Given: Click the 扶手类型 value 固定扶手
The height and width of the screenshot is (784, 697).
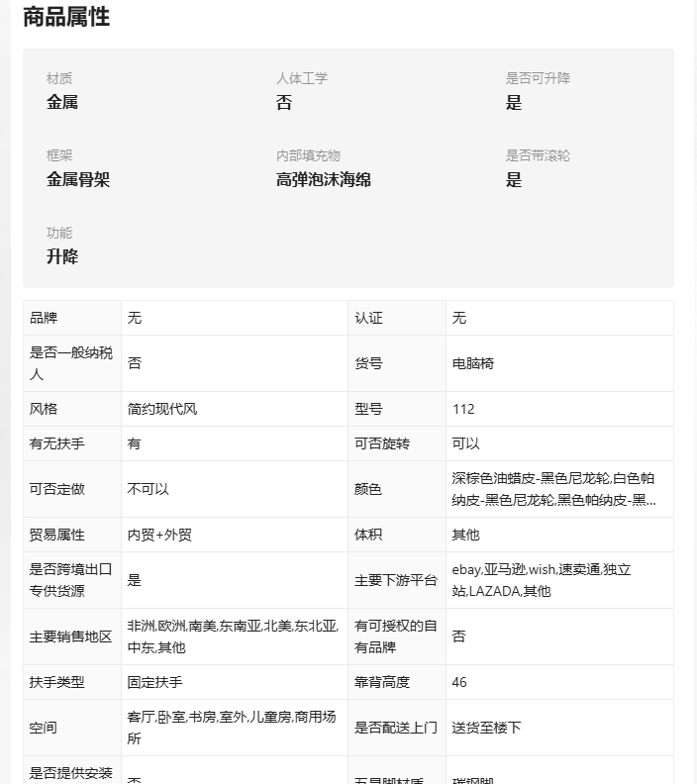Looking at the screenshot, I should 155,682.
